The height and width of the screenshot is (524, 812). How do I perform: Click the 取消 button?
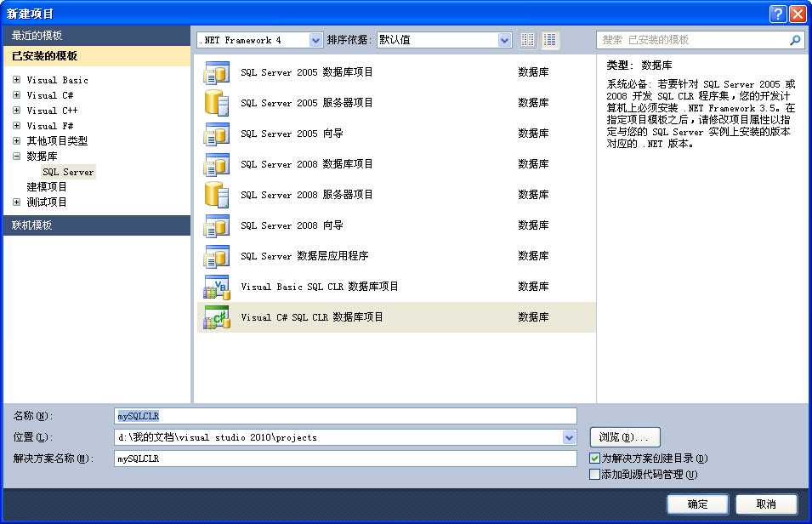pos(766,504)
